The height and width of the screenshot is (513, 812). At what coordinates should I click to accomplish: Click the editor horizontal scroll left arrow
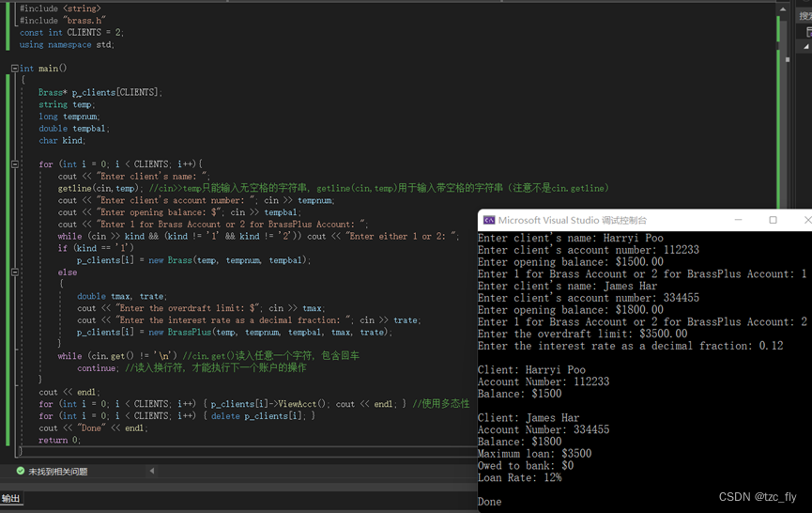point(152,471)
